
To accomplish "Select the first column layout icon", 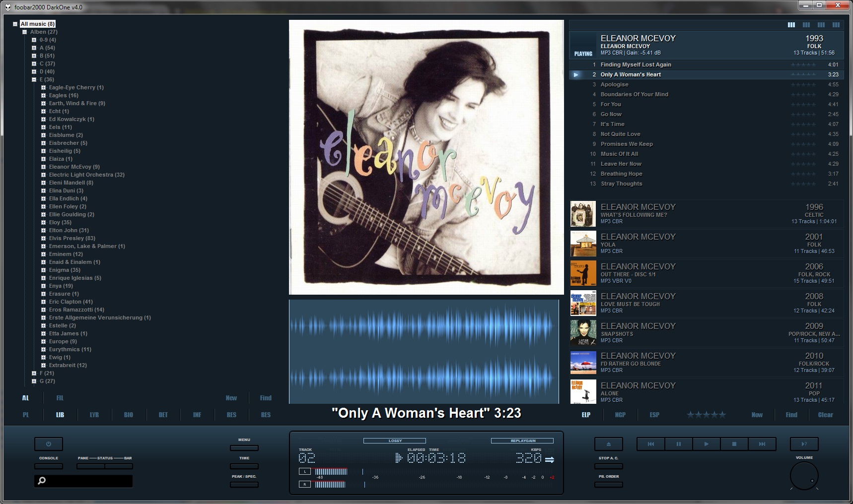I will (791, 25).
